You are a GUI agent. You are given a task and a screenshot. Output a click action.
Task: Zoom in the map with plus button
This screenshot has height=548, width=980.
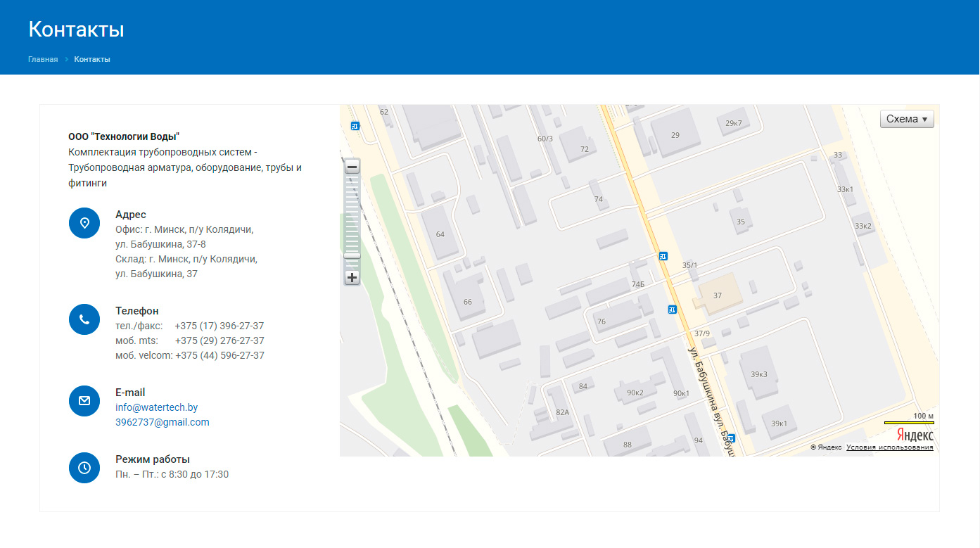pyautogui.click(x=352, y=277)
